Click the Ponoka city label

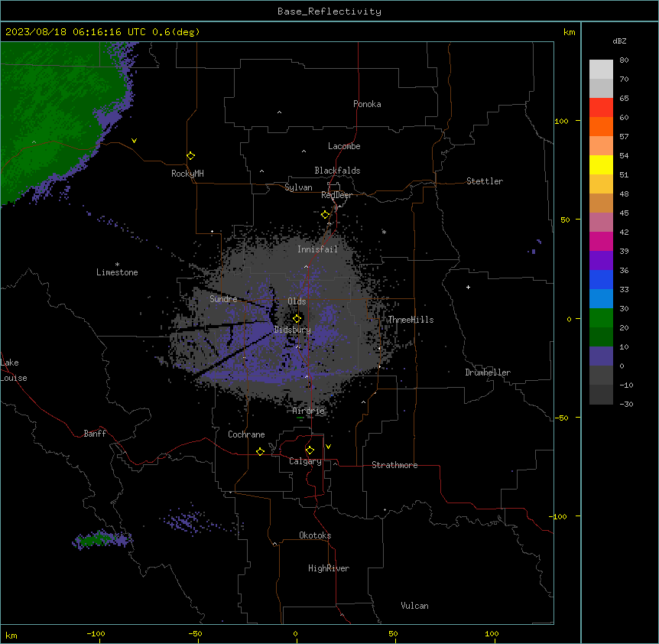(x=367, y=104)
